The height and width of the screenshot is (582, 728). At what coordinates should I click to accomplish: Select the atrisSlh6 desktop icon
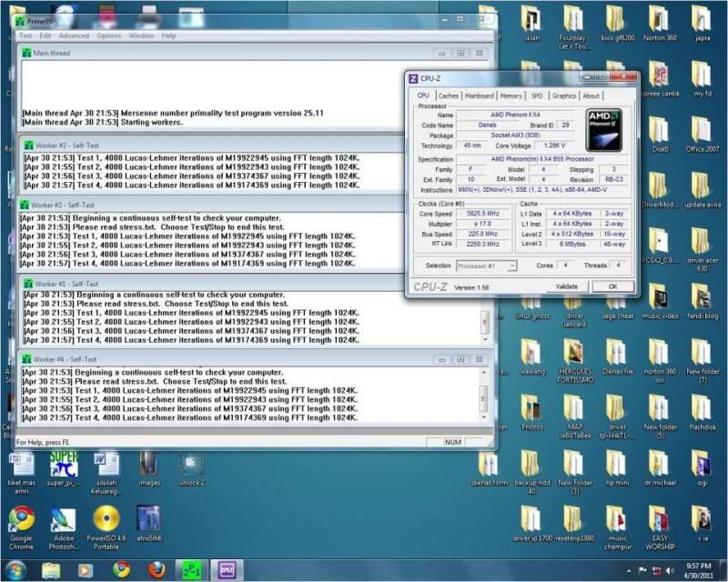149,524
